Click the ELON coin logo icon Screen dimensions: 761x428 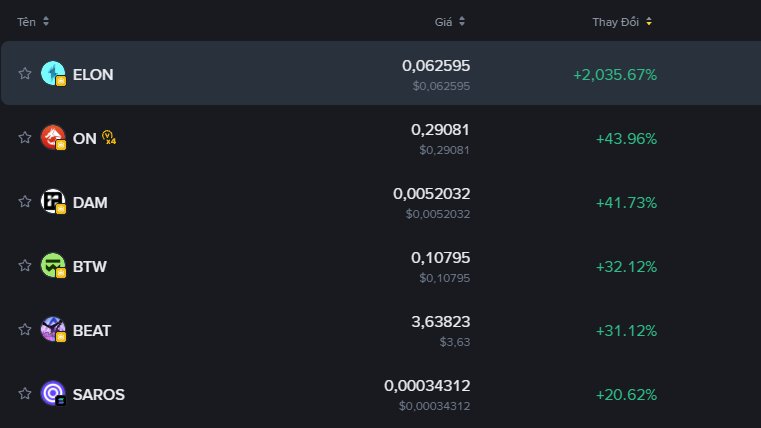pos(53,73)
